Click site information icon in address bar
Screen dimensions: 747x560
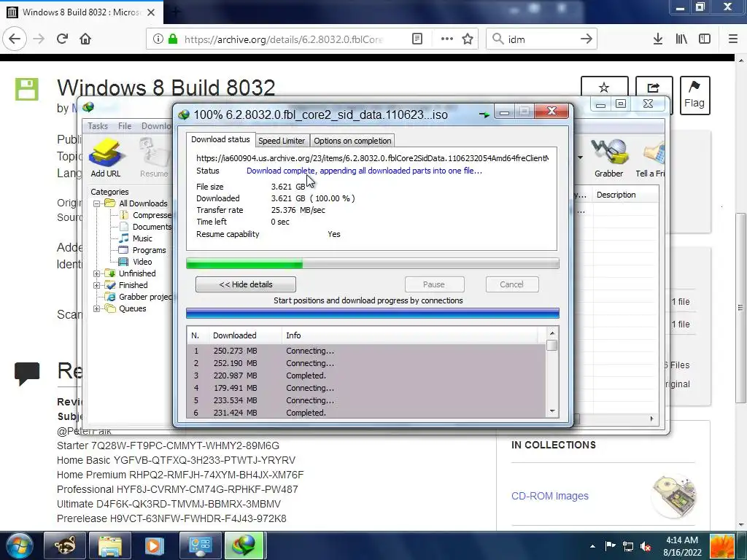click(158, 39)
